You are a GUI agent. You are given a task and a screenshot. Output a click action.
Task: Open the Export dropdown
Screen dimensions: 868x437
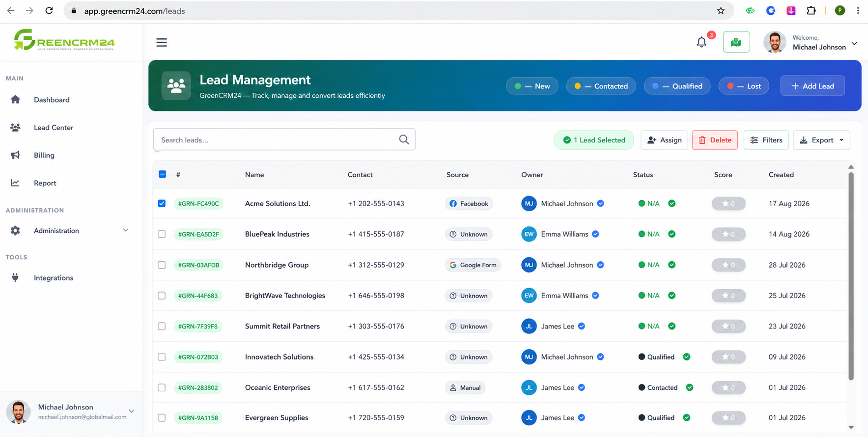pos(821,140)
